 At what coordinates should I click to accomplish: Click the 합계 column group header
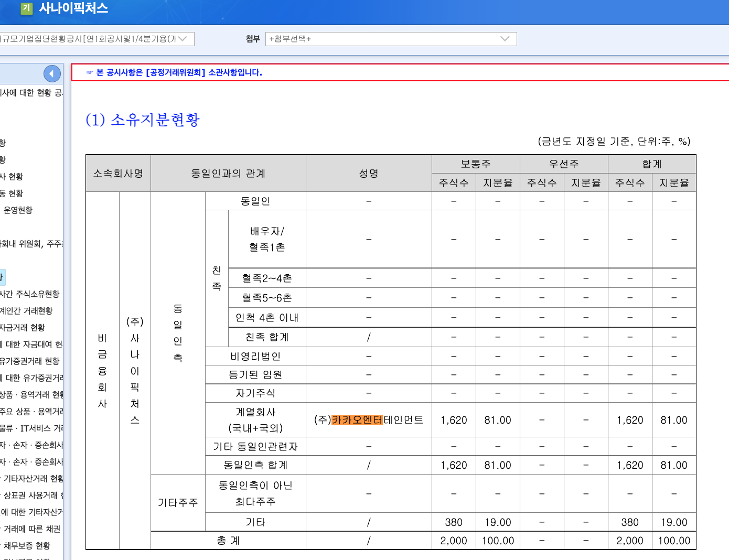click(x=652, y=164)
